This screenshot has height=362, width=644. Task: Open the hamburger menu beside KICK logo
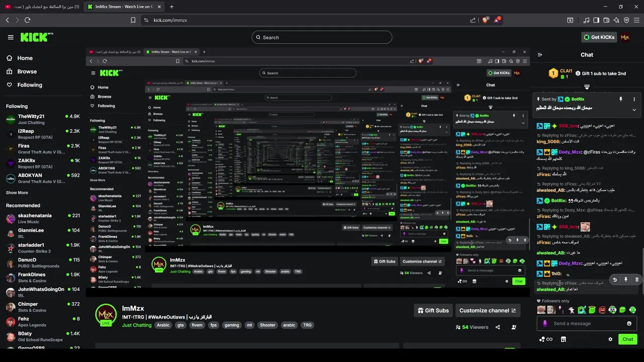pos(11,37)
